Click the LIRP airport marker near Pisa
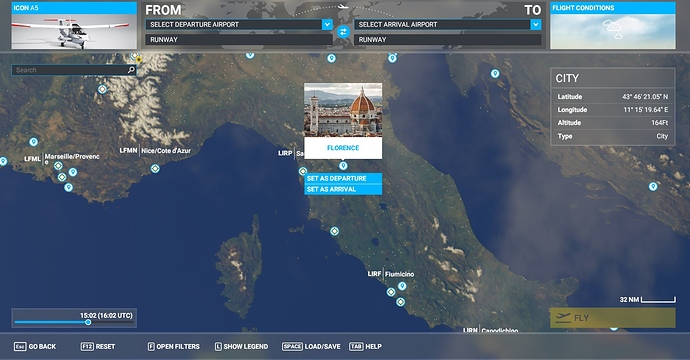 point(303,171)
